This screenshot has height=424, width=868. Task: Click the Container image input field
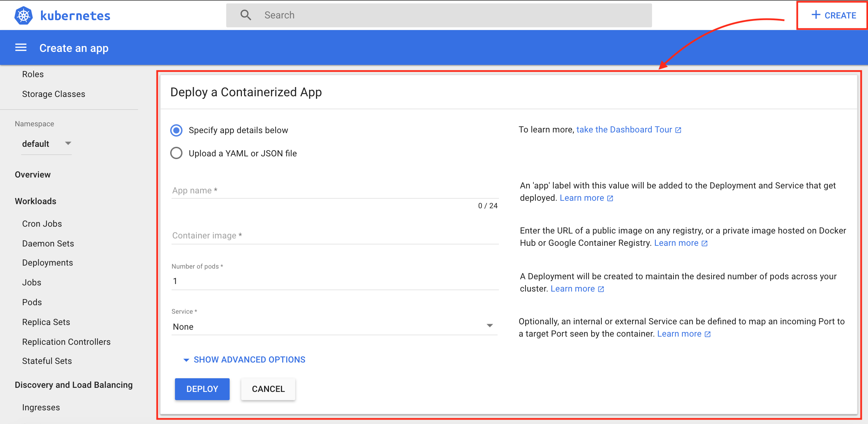pos(335,236)
